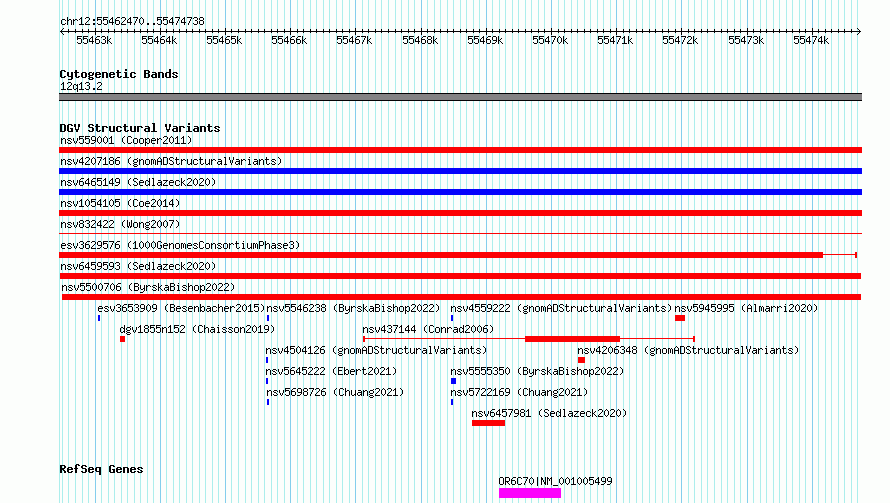Click esv3629576 (1000GenomesConsortiumPhase3) label

pyautogui.click(x=180, y=245)
